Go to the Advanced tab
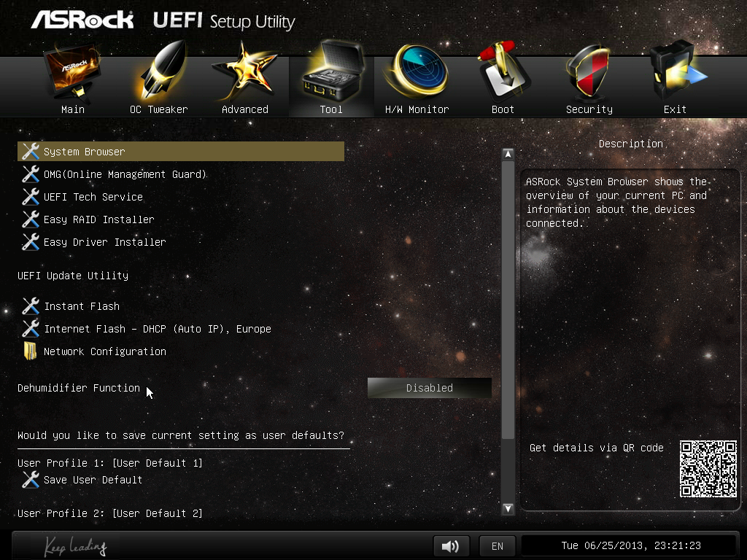 [245, 109]
